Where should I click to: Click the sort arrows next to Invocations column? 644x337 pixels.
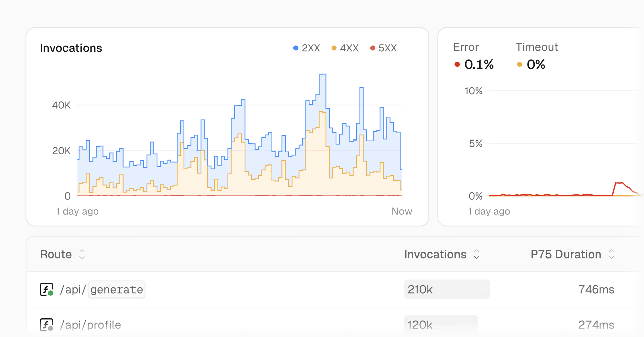(x=476, y=254)
